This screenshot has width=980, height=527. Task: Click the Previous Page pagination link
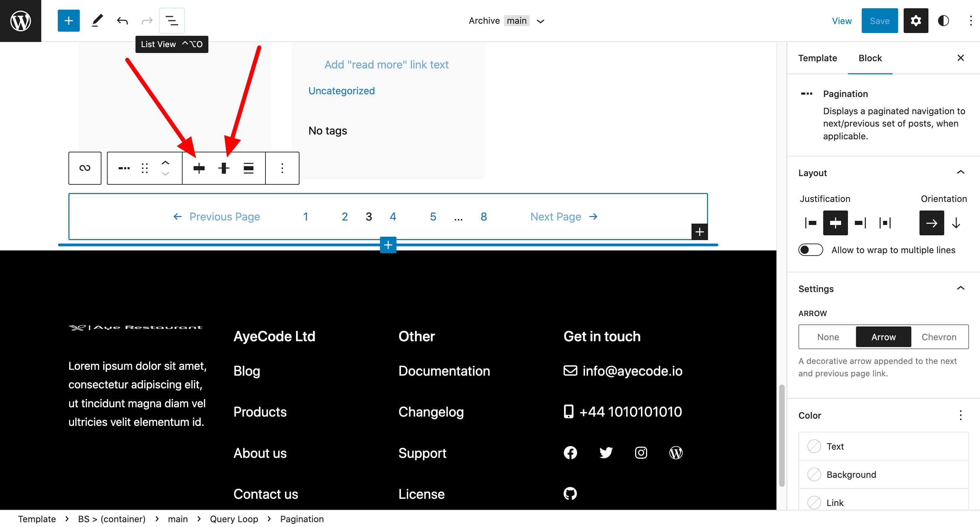pos(224,216)
